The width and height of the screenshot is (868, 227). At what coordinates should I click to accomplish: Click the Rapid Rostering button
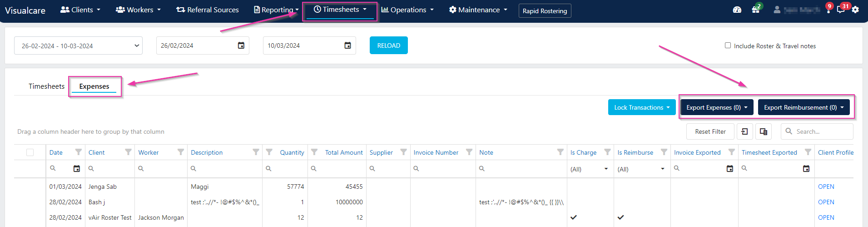(545, 10)
